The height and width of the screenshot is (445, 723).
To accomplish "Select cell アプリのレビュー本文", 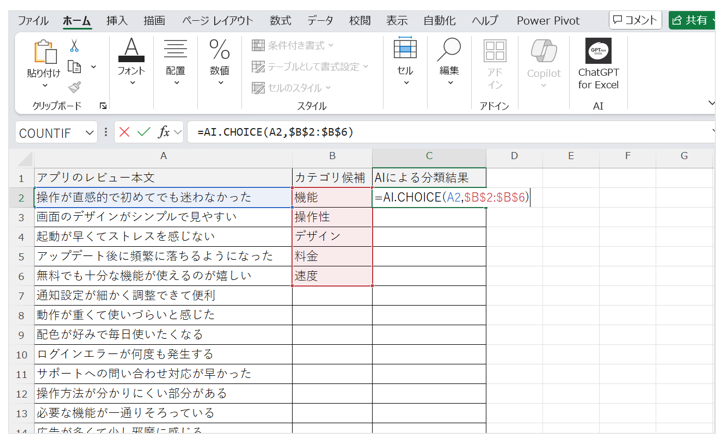I will click(x=163, y=178).
